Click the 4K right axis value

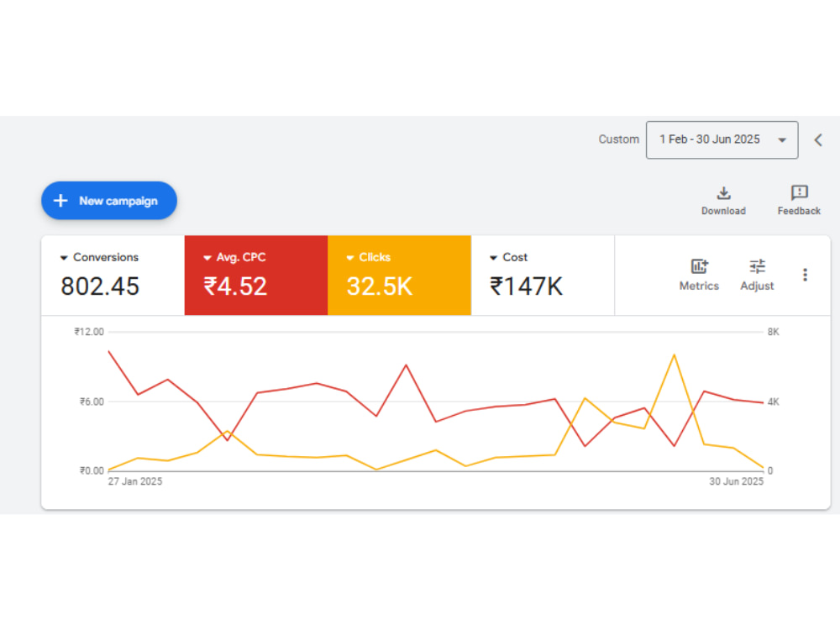pyautogui.click(x=773, y=402)
